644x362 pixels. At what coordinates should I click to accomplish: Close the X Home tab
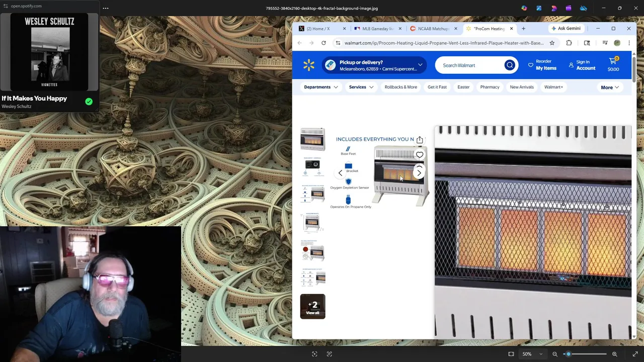tap(344, 29)
